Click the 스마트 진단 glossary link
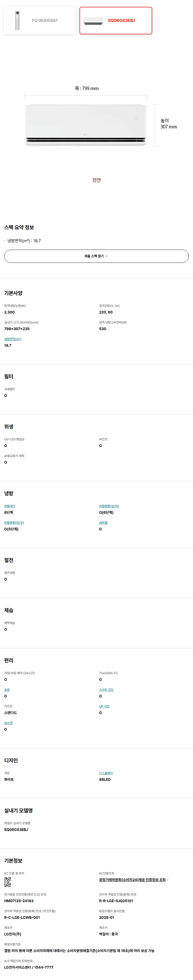193x980 pixels. coord(106,690)
